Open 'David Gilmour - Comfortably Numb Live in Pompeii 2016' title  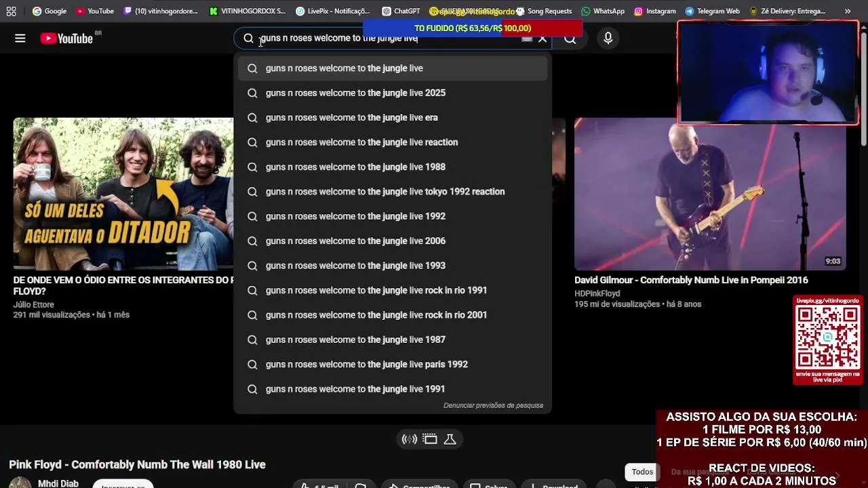tap(691, 280)
